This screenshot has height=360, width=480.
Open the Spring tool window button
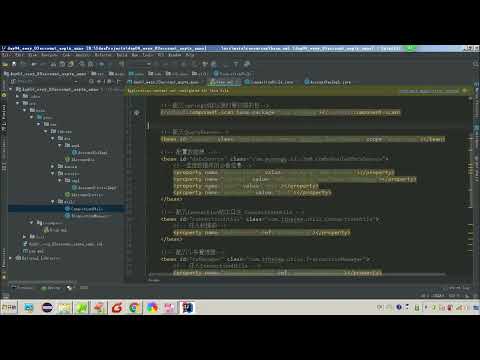click(50, 288)
